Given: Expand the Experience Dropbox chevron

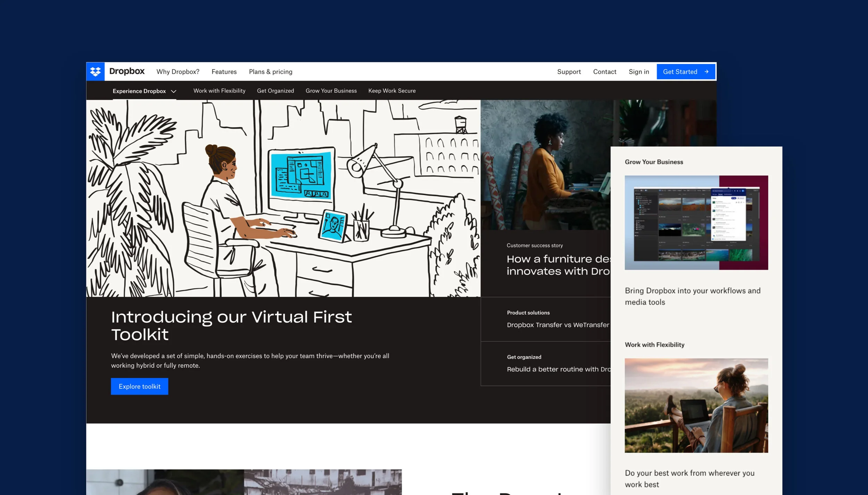Looking at the screenshot, I should (174, 91).
